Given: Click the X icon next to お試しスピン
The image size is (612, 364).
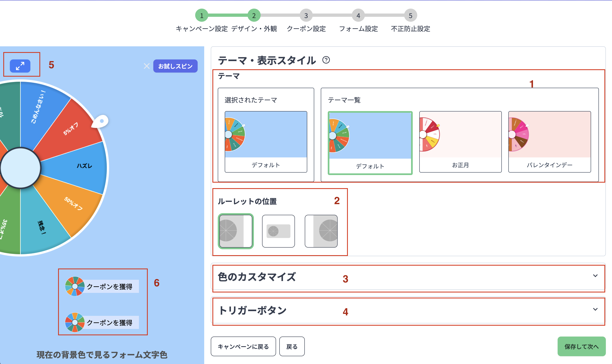Looking at the screenshot, I should [x=147, y=66].
